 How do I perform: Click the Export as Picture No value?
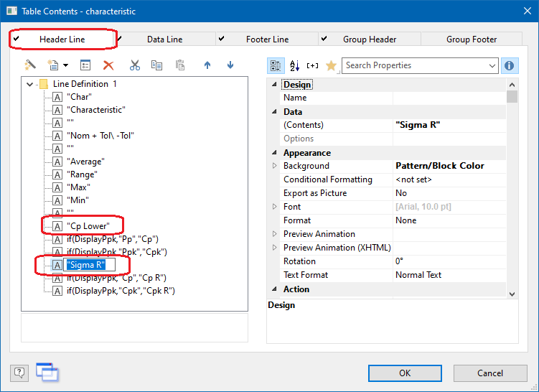449,193
